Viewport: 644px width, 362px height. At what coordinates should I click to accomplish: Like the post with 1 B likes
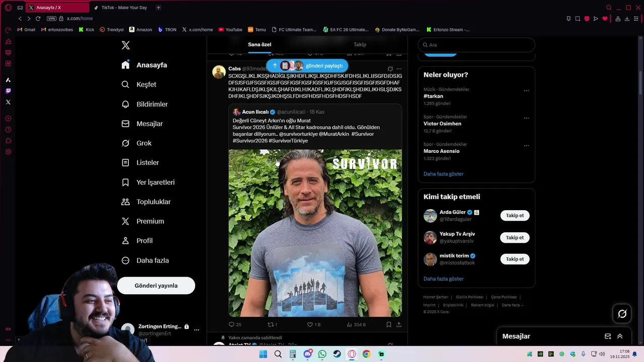click(x=314, y=325)
